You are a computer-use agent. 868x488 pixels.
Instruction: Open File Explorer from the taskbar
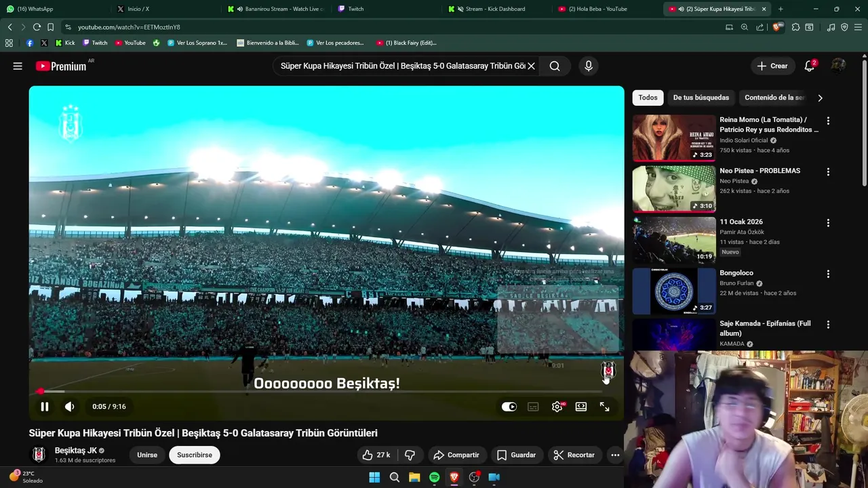pos(414,477)
